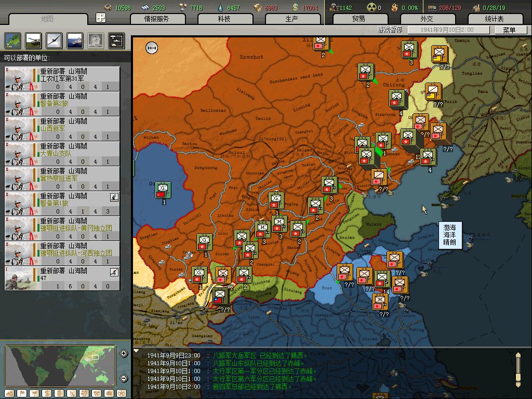Click the zoom in button beside minimap
This screenshot has height=399, width=532.
[124, 354]
